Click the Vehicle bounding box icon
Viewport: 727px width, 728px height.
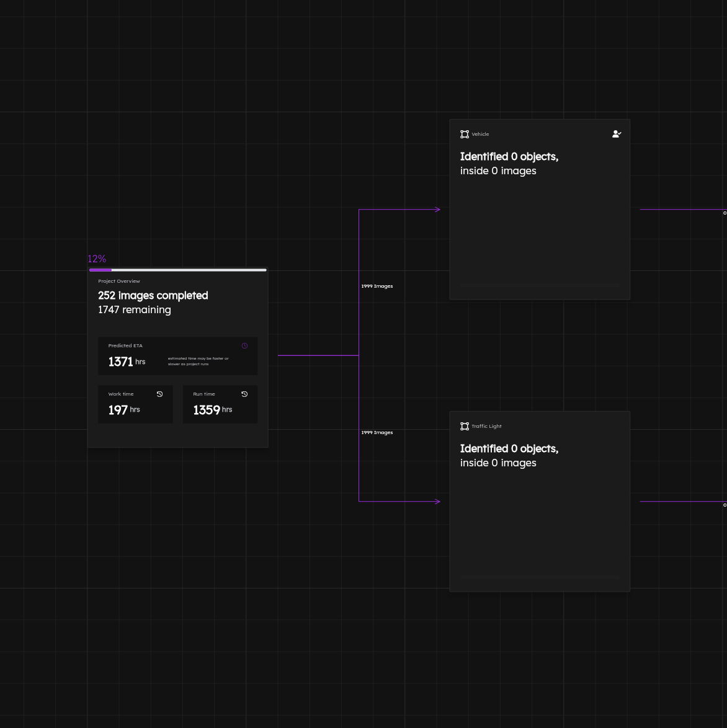click(465, 134)
